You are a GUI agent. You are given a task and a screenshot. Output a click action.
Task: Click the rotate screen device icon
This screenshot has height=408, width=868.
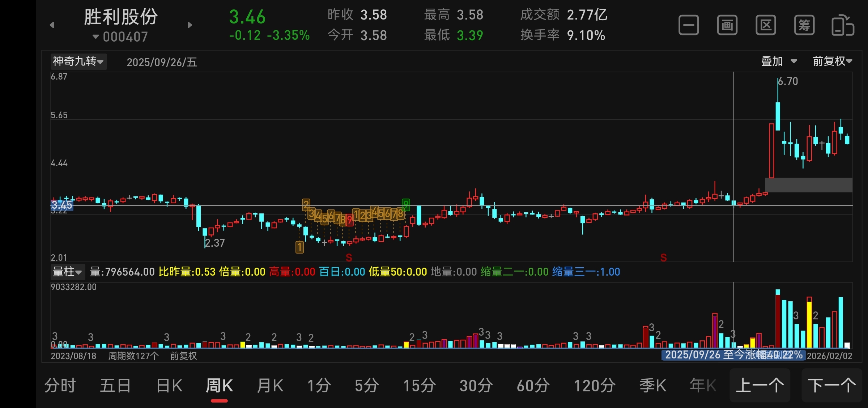(x=843, y=25)
